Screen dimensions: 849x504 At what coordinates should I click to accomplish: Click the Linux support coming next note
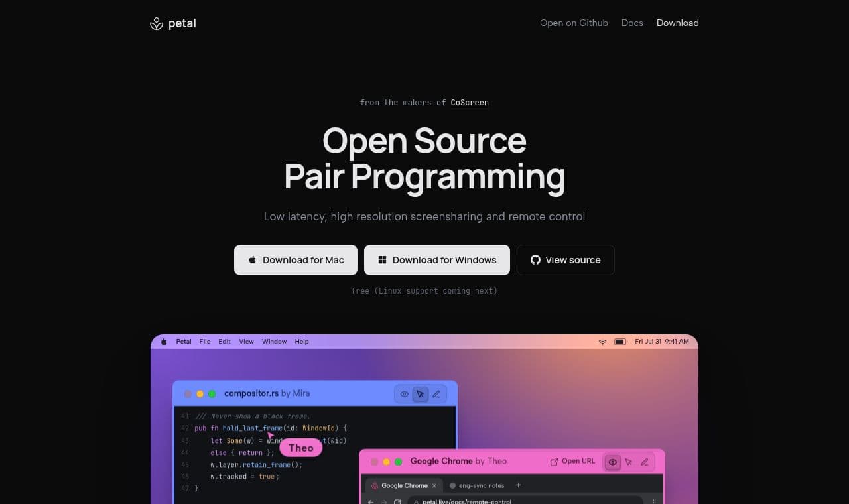pyautogui.click(x=424, y=291)
